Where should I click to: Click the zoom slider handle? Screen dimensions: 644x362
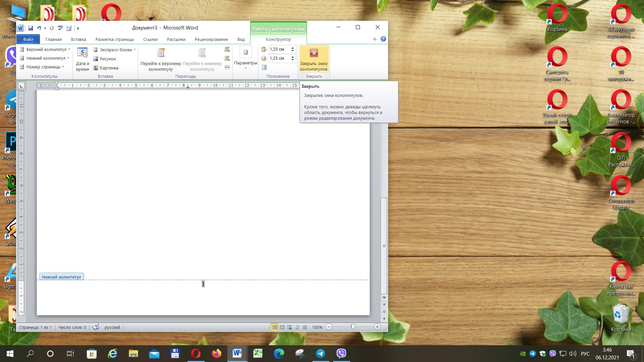coord(353,327)
